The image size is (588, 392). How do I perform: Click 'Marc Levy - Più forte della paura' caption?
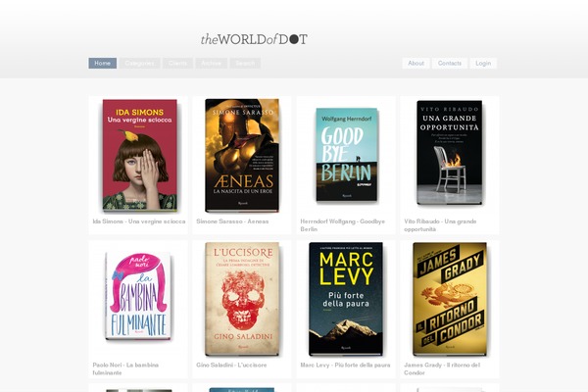345,365
